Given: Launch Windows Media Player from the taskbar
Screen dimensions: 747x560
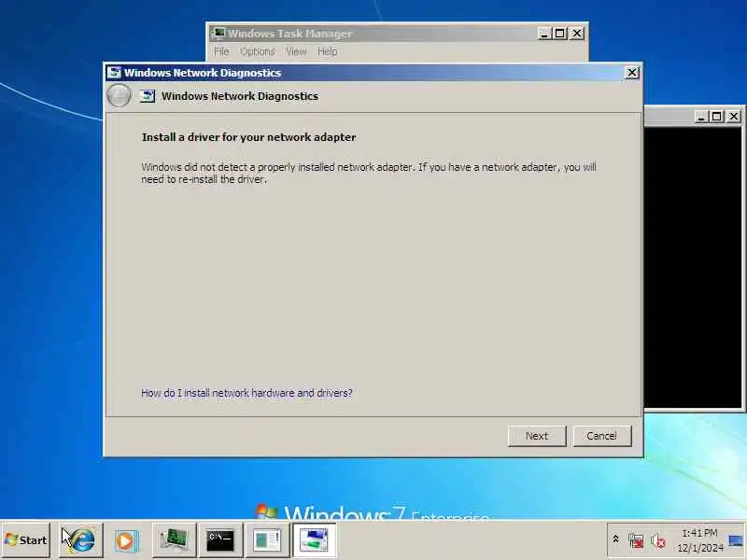Looking at the screenshot, I should pyautogui.click(x=126, y=540).
